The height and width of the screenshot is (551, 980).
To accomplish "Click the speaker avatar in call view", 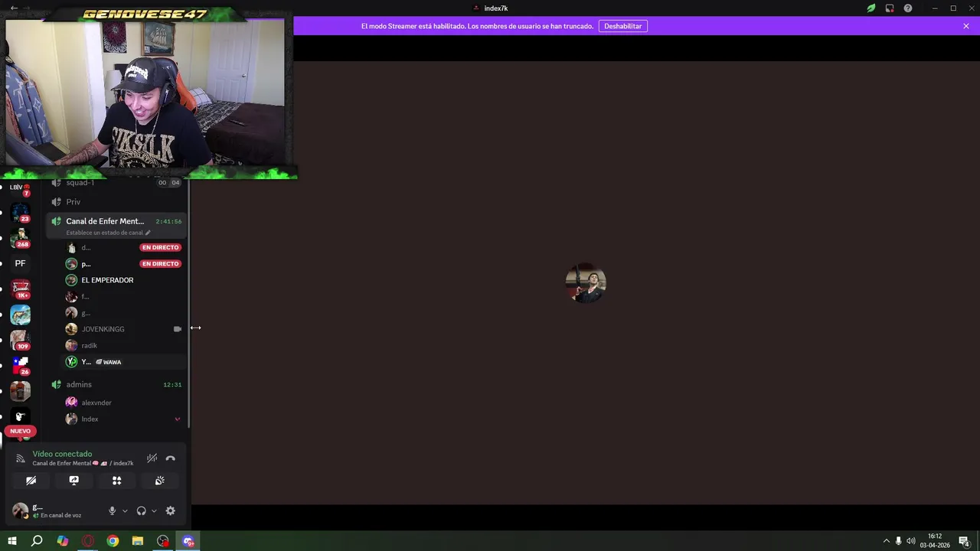I will [x=586, y=283].
